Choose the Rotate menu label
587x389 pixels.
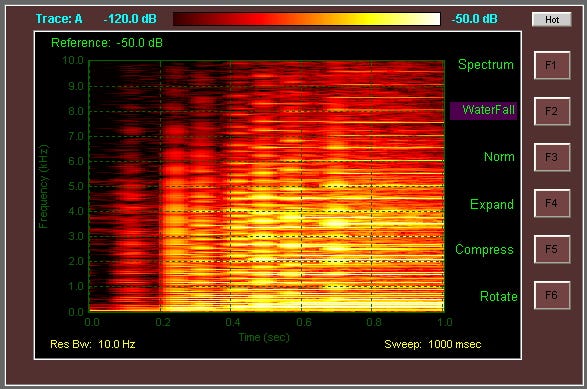[499, 296]
